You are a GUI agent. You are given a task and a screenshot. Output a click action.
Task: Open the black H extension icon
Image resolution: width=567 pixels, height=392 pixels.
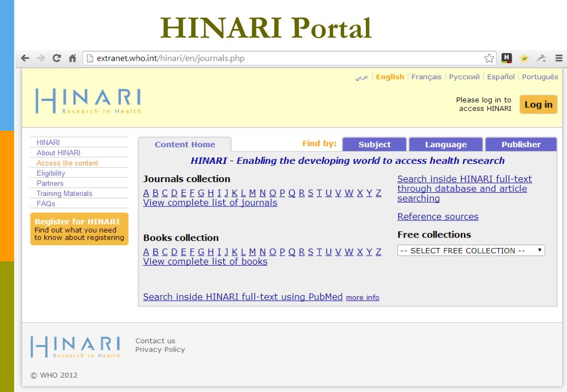[x=507, y=58]
